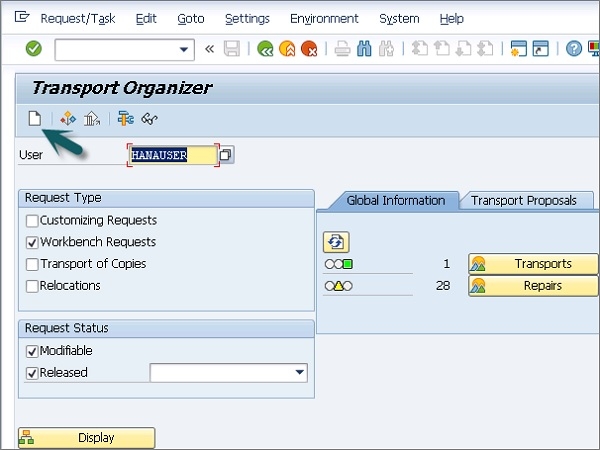
Task: Click the Refresh icon in Global Information
Action: pyautogui.click(x=336, y=242)
